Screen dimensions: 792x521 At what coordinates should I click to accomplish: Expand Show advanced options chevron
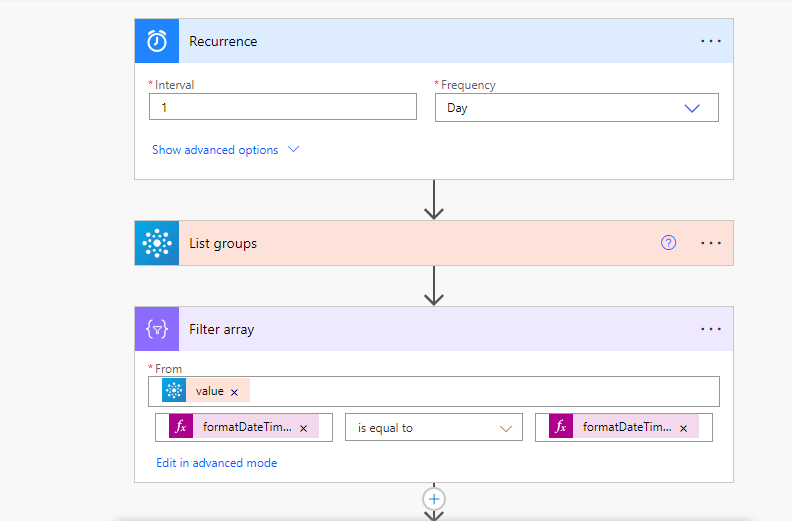[x=293, y=150]
